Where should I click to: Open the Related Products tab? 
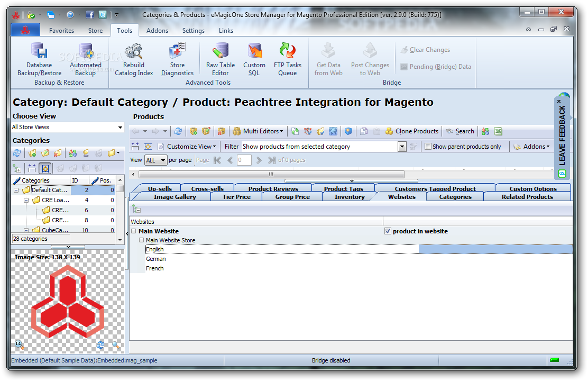(x=527, y=197)
